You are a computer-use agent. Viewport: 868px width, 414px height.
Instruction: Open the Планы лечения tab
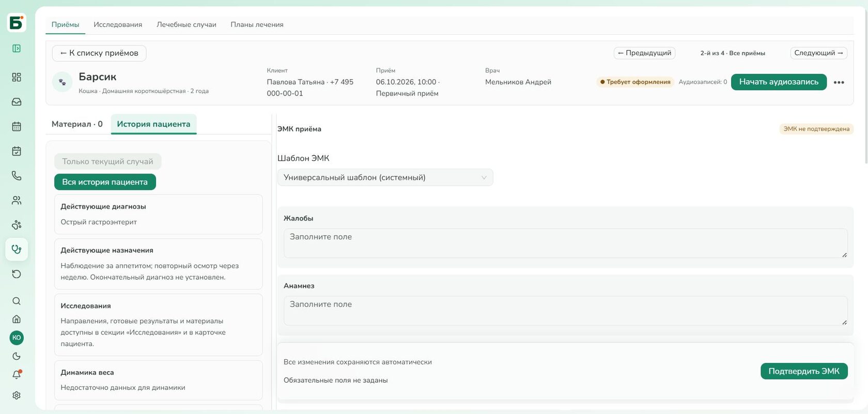pos(257,25)
